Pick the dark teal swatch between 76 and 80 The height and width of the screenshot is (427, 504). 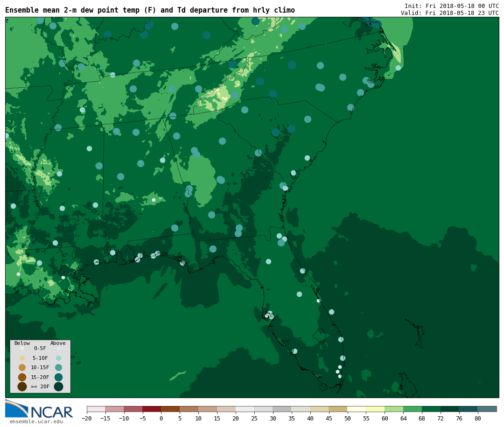(x=469, y=409)
